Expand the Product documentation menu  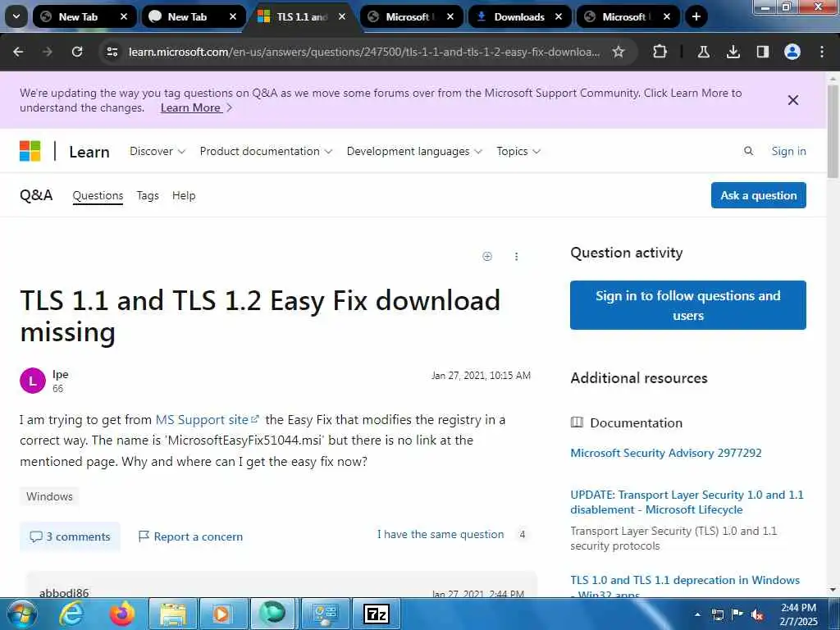(266, 151)
